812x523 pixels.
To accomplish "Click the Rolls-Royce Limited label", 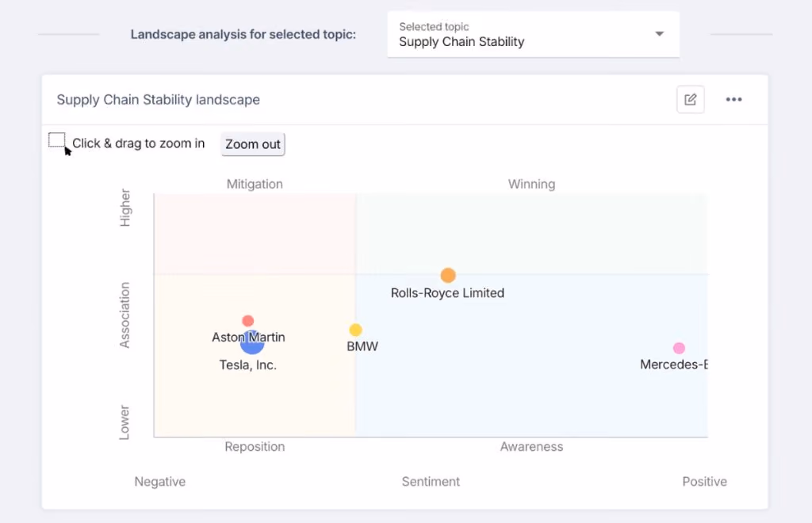I will click(447, 292).
